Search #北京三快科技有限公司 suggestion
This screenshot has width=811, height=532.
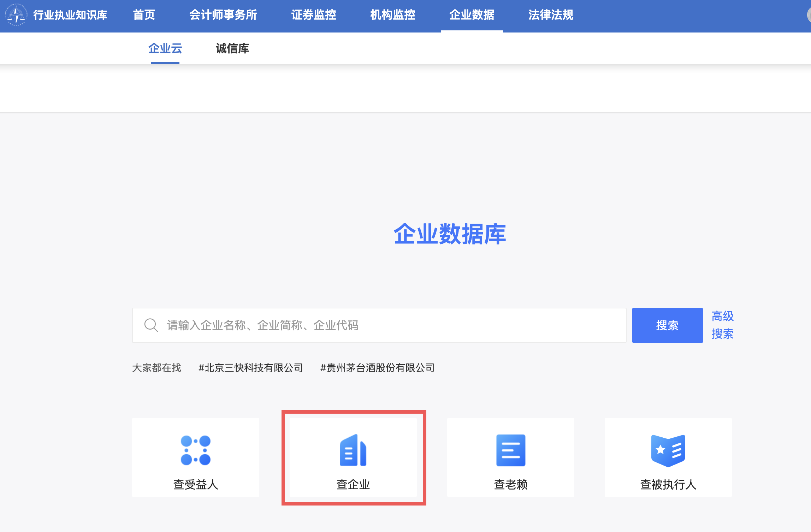(251, 368)
